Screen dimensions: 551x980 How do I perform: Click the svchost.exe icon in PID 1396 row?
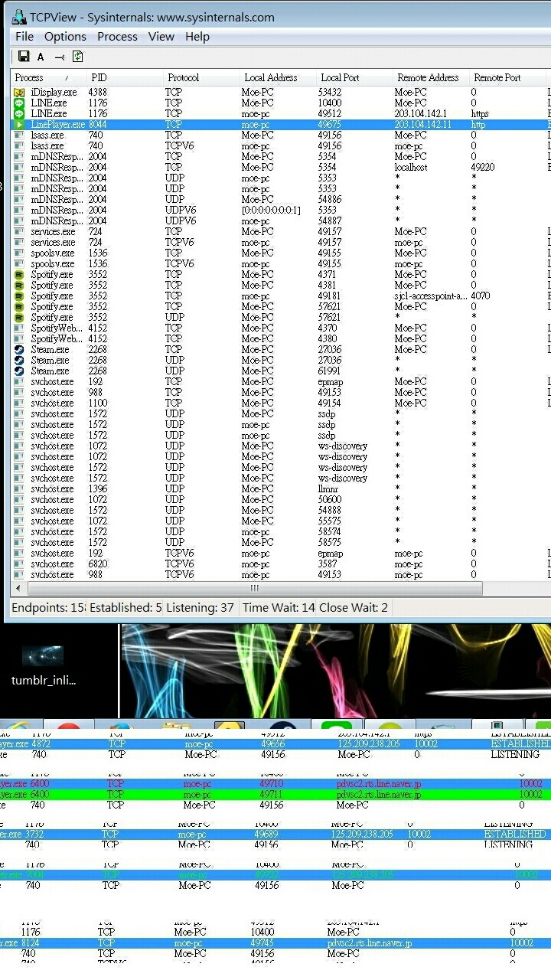point(19,488)
